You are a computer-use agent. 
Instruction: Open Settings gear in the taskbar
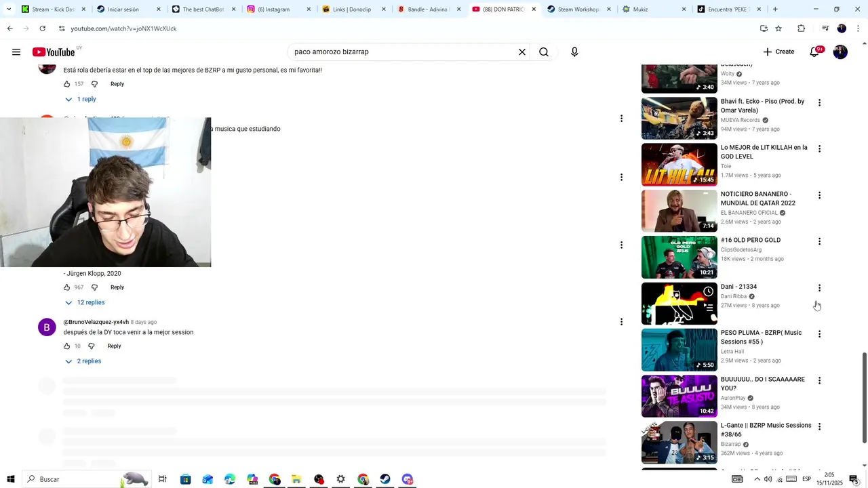pyautogui.click(x=340, y=479)
